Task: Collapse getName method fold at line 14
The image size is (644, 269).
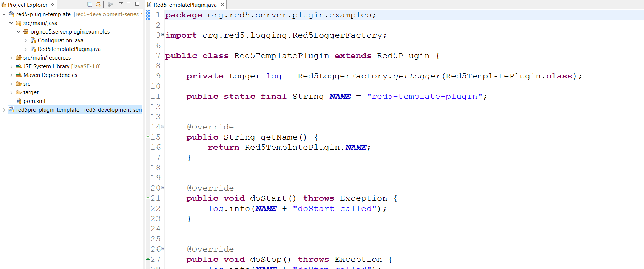Action: tap(163, 126)
